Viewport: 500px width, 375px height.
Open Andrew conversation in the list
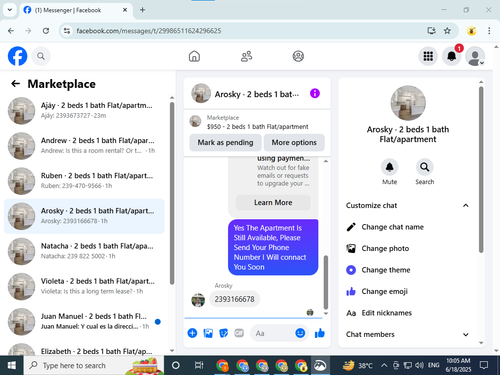tap(84, 146)
